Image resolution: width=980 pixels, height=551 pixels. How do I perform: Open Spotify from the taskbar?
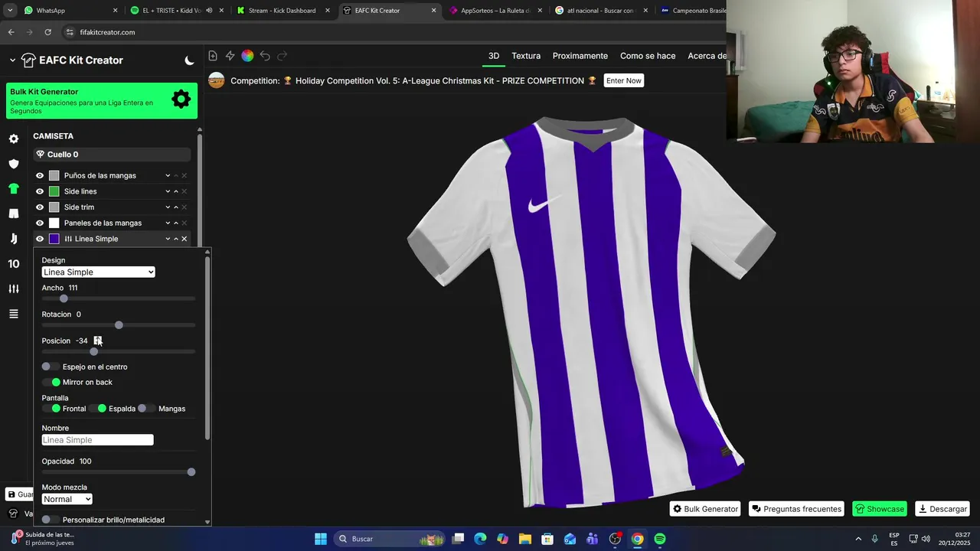tap(660, 539)
